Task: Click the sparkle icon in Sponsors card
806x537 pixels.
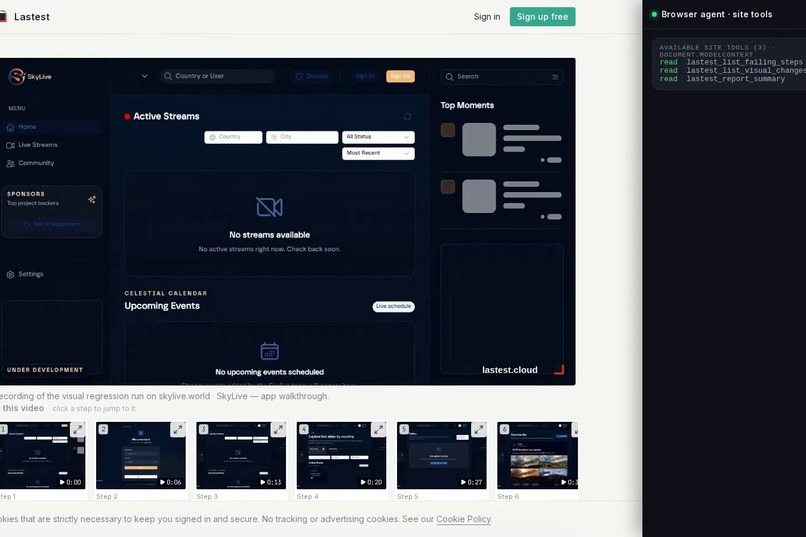Action: pos(91,199)
